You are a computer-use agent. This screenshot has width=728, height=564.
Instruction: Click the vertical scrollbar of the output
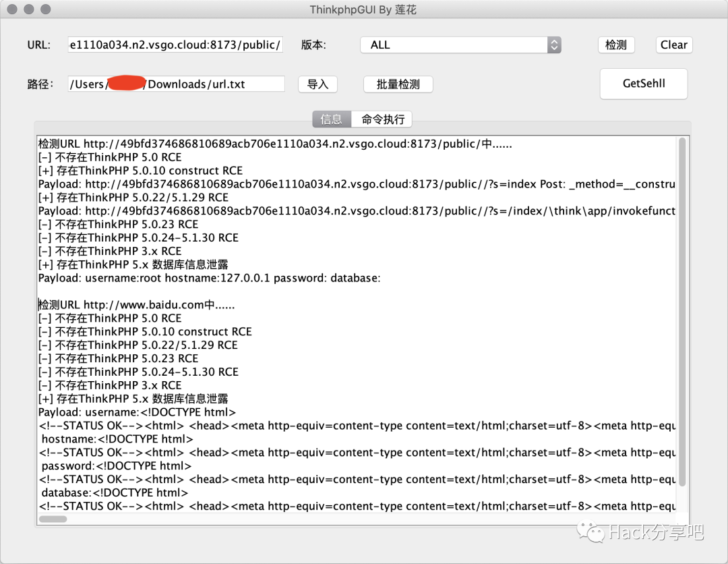coord(682,311)
